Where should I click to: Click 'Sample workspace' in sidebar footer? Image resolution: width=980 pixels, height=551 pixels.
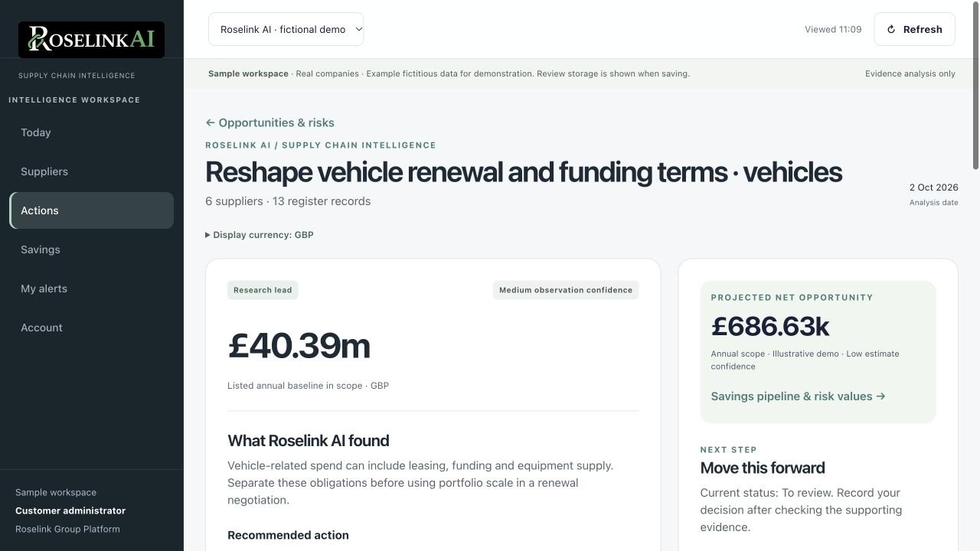[56, 492]
